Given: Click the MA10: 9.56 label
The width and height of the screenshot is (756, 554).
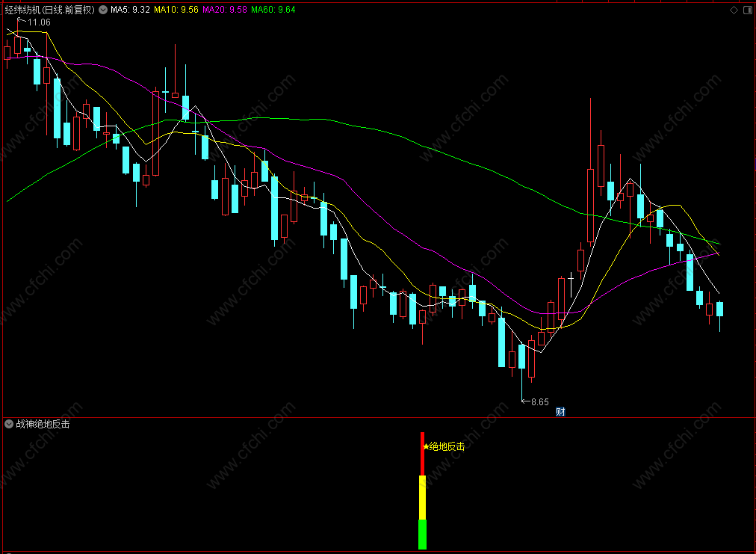Looking at the screenshot, I should coord(176,10).
